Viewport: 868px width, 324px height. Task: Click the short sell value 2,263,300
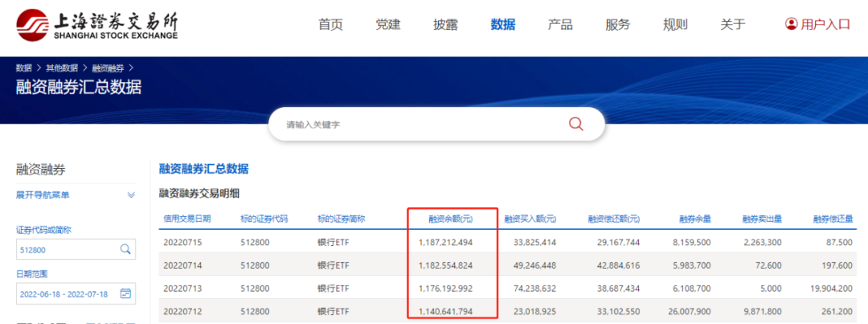[764, 242]
